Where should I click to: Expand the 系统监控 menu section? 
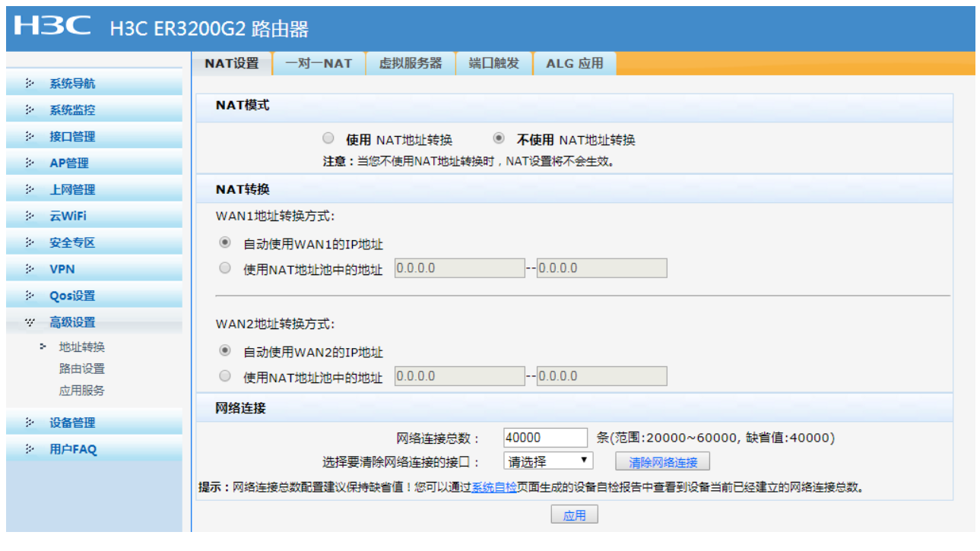[94, 110]
